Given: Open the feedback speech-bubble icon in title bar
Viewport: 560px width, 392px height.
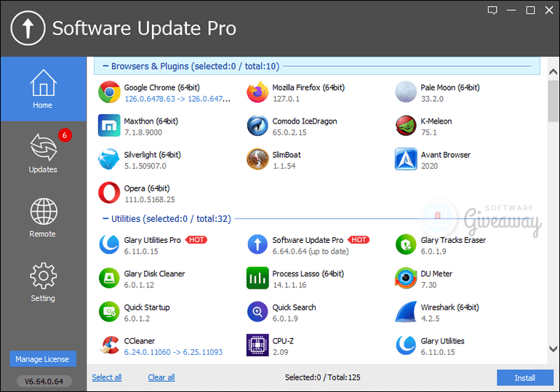Looking at the screenshot, I should tap(492, 10).
